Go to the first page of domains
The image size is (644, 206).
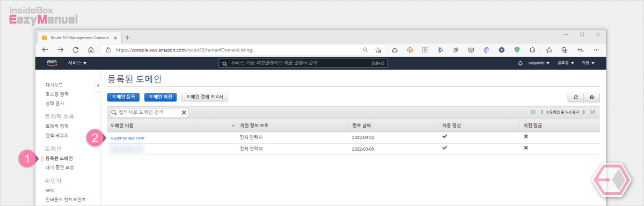(x=533, y=112)
